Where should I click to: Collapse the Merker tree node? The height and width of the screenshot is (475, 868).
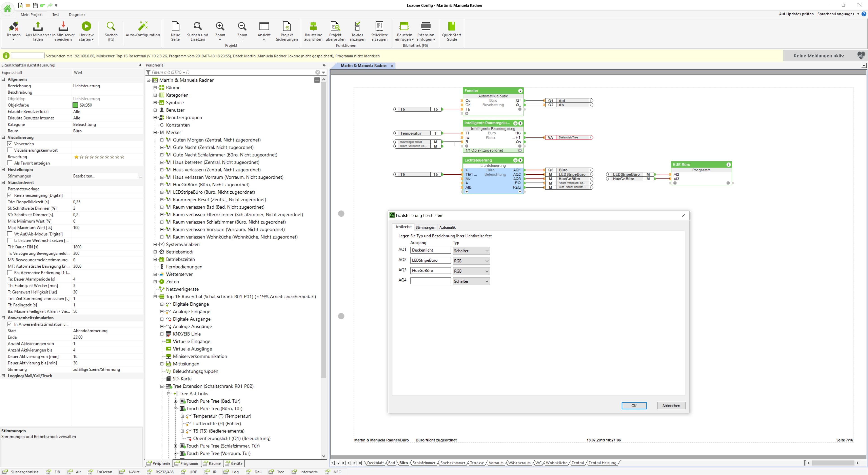pos(155,133)
